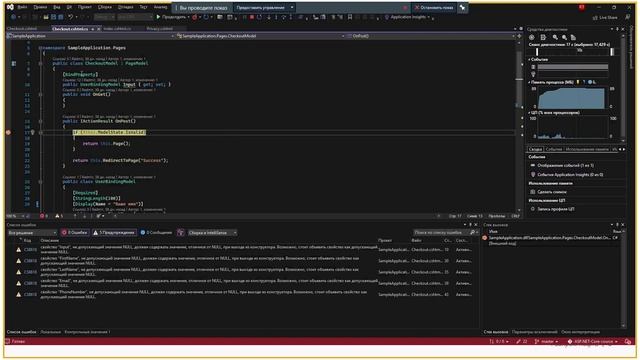Open the OnPost() member dropdown
Screen dimensions: 640x360
(431, 36)
